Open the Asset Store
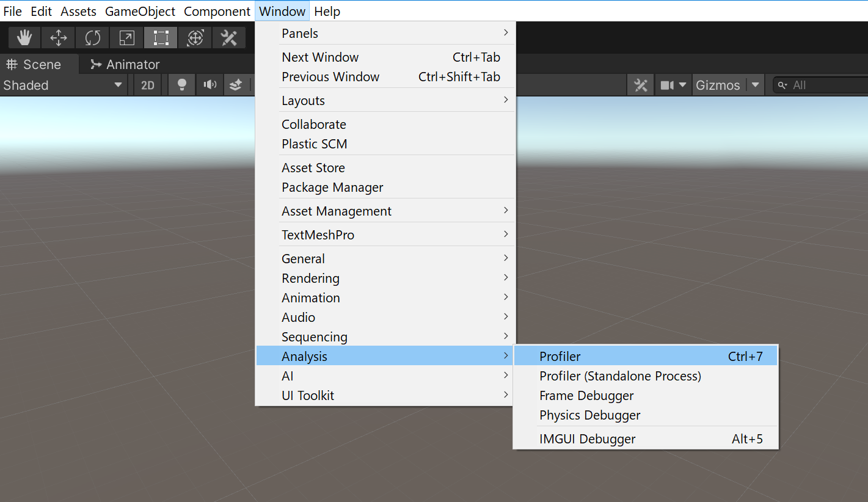The image size is (868, 502). click(313, 167)
